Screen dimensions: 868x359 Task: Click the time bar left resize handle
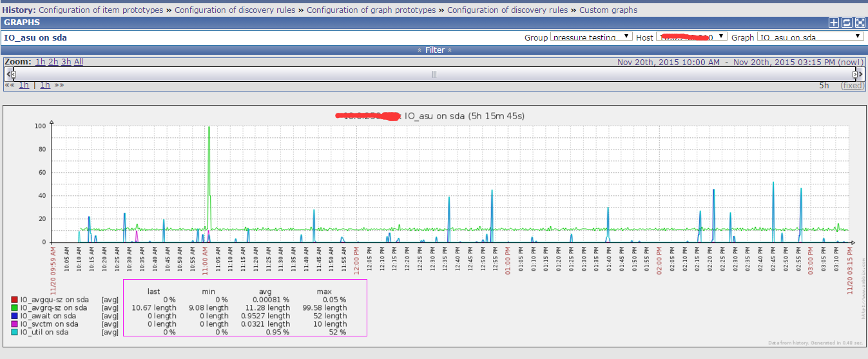pos(14,74)
